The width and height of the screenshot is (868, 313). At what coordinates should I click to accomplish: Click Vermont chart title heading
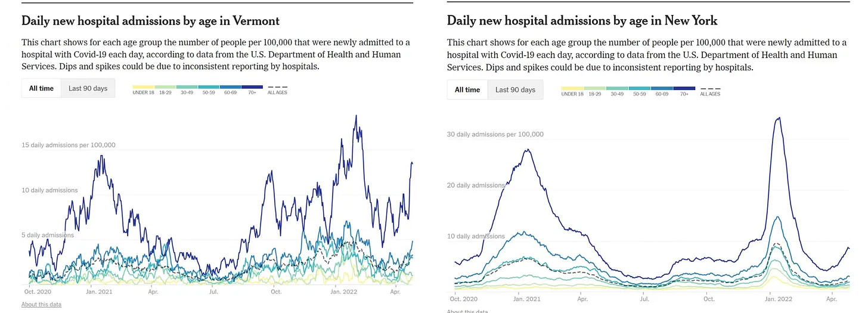coord(150,21)
